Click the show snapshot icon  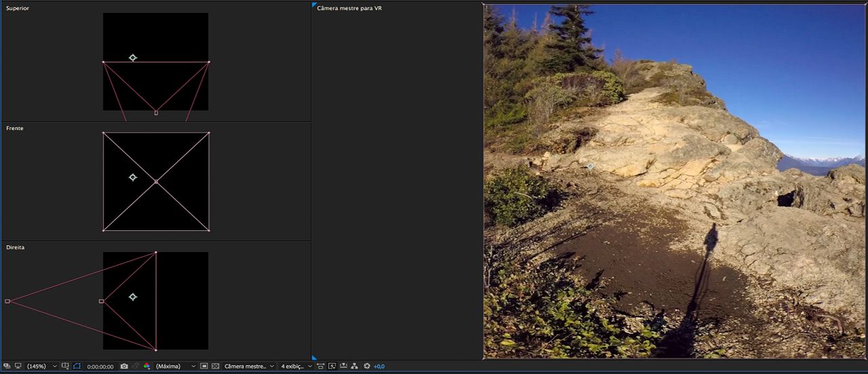tap(136, 366)
